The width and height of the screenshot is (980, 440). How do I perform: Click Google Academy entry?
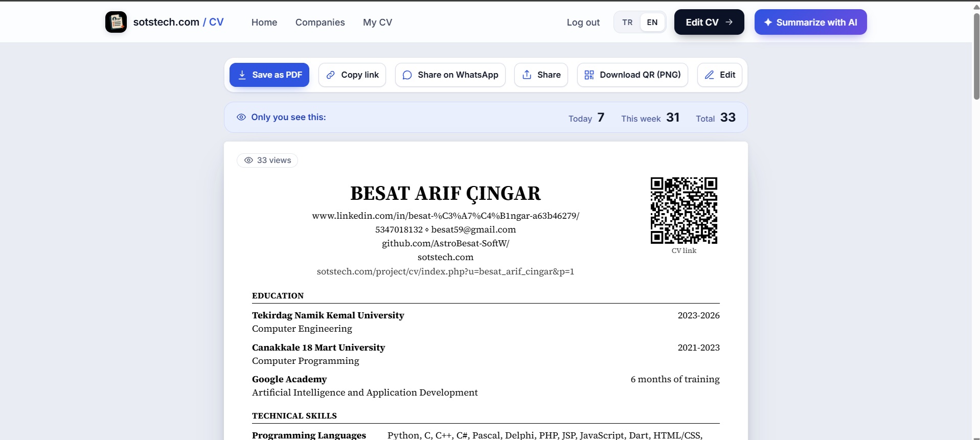289,379
